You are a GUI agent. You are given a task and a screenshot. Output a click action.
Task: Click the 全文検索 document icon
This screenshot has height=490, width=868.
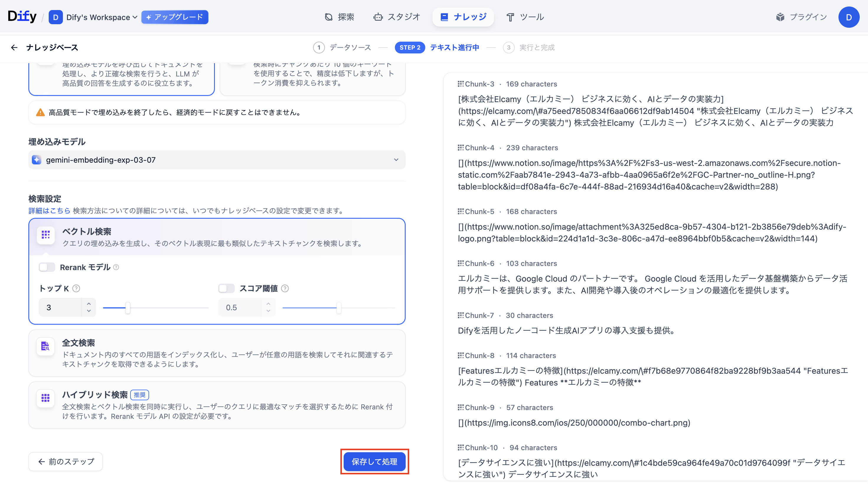coord(45,346)
